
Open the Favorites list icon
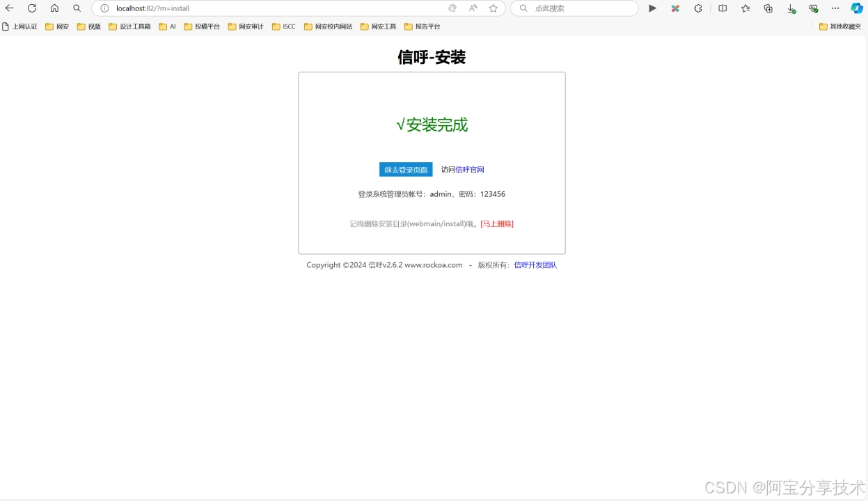[x=745, y=8]
